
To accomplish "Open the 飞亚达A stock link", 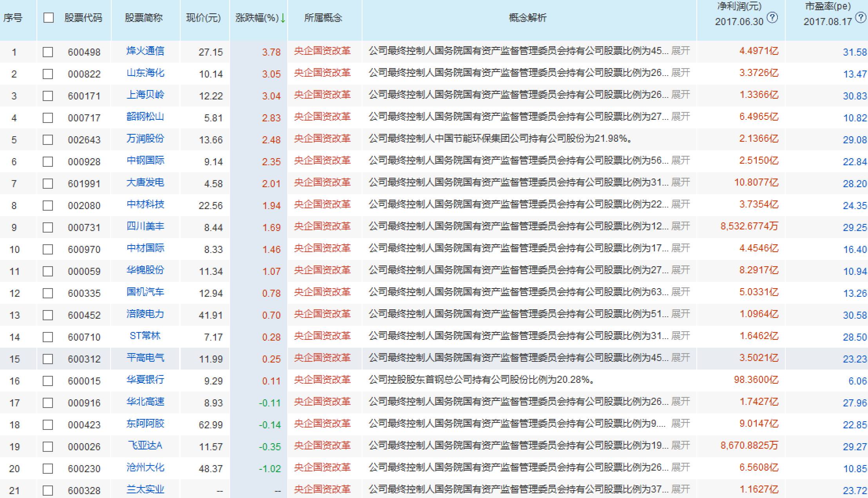I will coord(145,446).
